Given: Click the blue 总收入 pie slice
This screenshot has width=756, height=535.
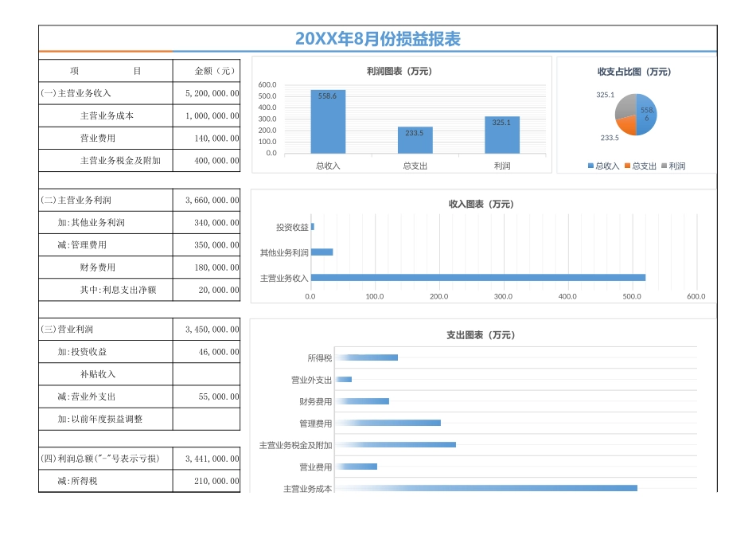Looking at the screenshot, I should [x=647, y=115].
